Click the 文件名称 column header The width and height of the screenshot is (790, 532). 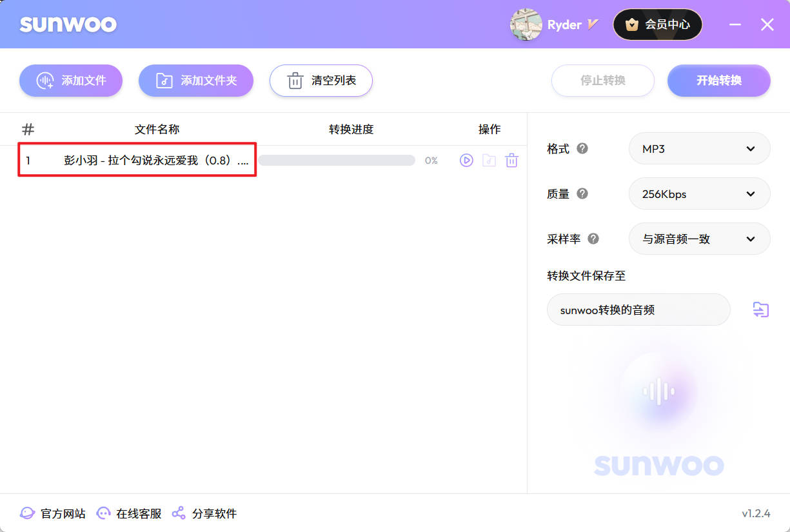click(x=157, y=129)
